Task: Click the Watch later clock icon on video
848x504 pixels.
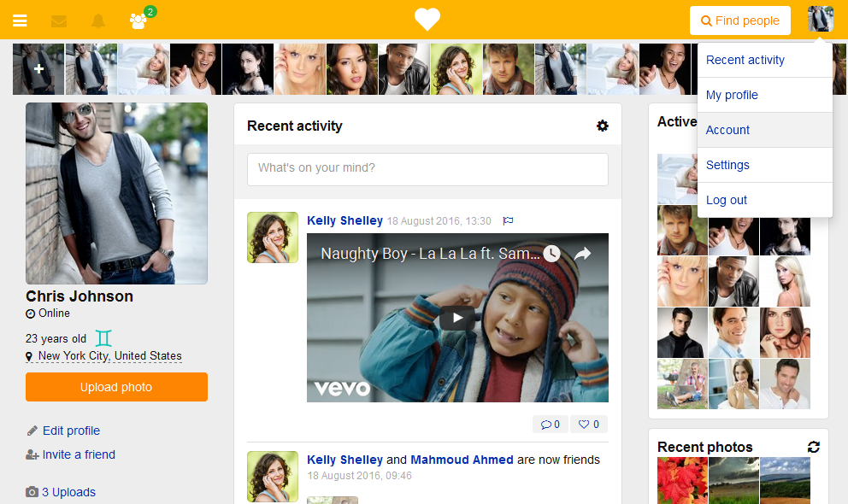Action: (x=551, y=254)
